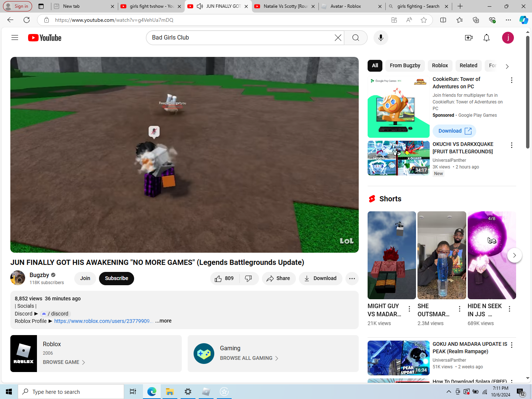
Task: Open read aloud icon in address bar
Action: (409, 20)
